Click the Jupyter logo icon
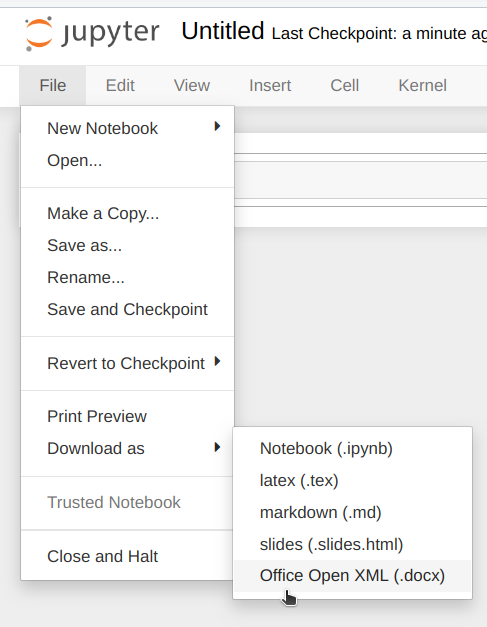 pos(39,34)
